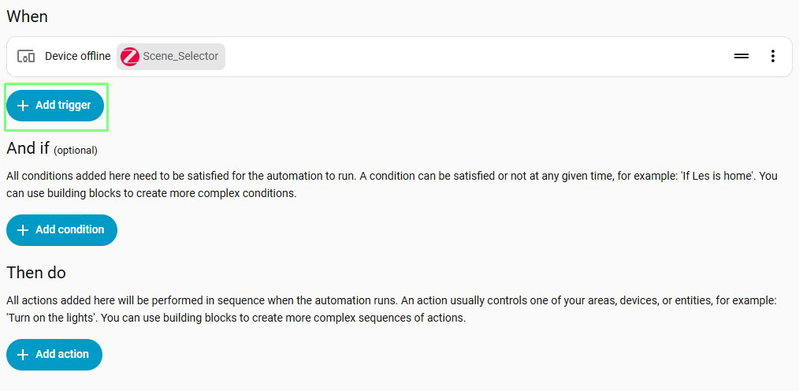Add an action using Add action label

point(62,354)
